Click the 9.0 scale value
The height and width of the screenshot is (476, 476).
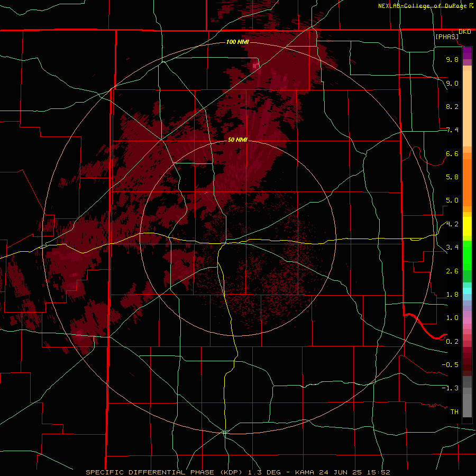pos(452,83)
